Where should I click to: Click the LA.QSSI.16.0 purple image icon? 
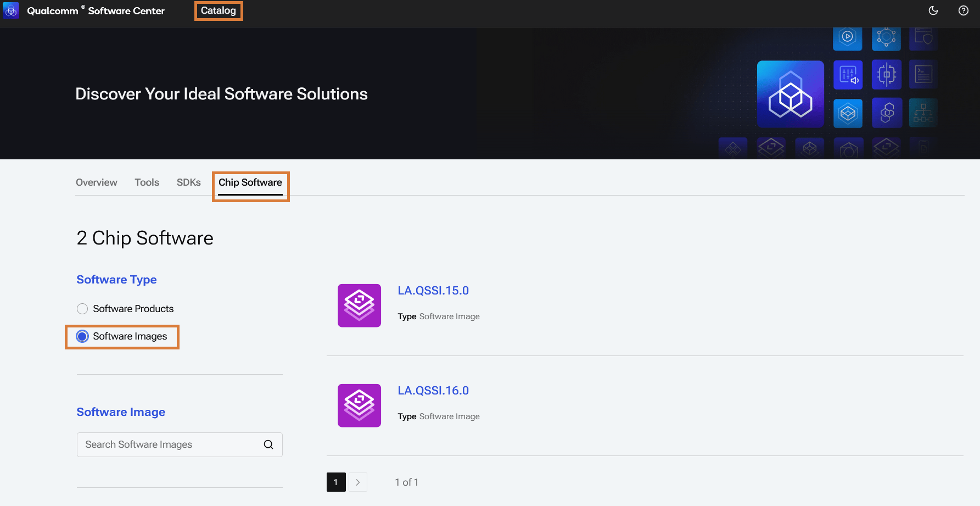point(360,405)
